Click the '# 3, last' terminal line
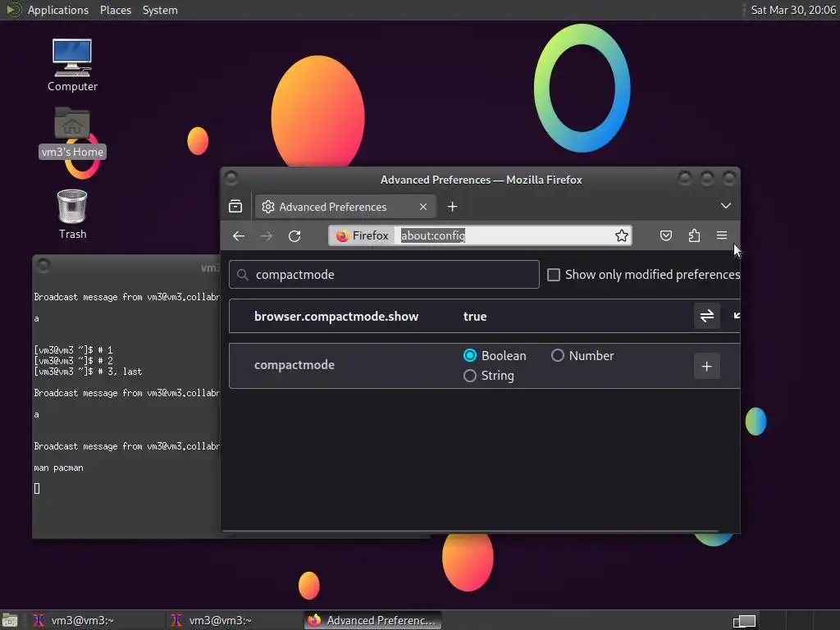 121,372
